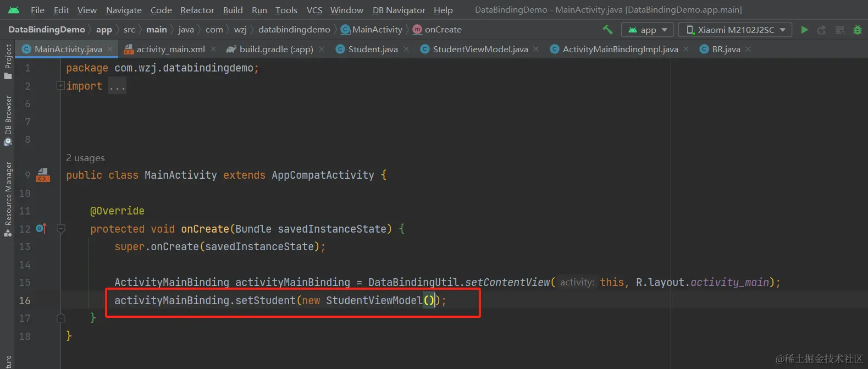The width and height of the screenshot is (868, 369).
Task: Click the Build hammer icon
Action: click(x=607, y=30)
